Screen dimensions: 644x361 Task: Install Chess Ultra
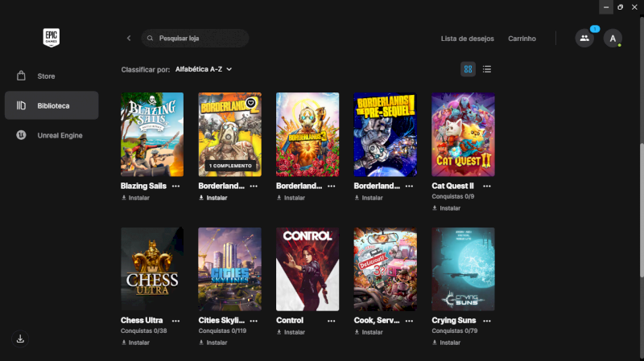(x=135, y=343)
